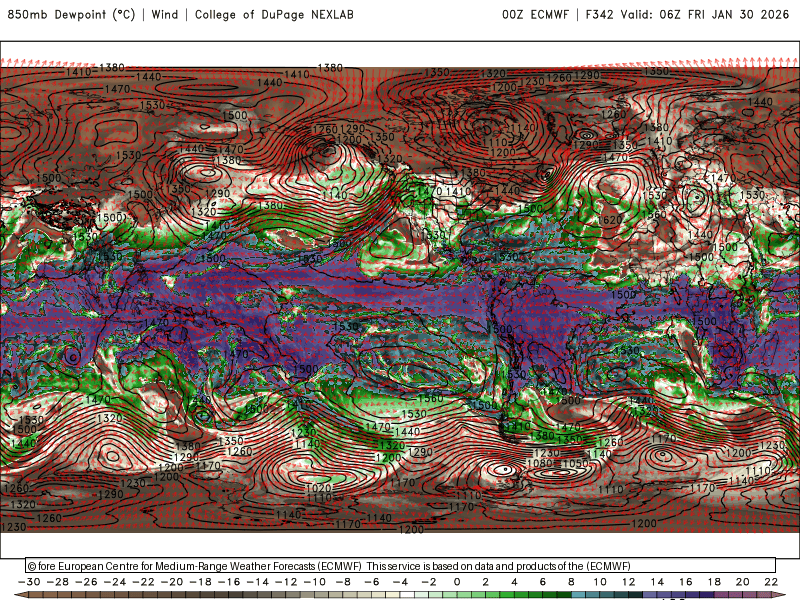Click the '-30' colorbar scale label
Viewport: 800px width, 600px height.
pos(29,582)
